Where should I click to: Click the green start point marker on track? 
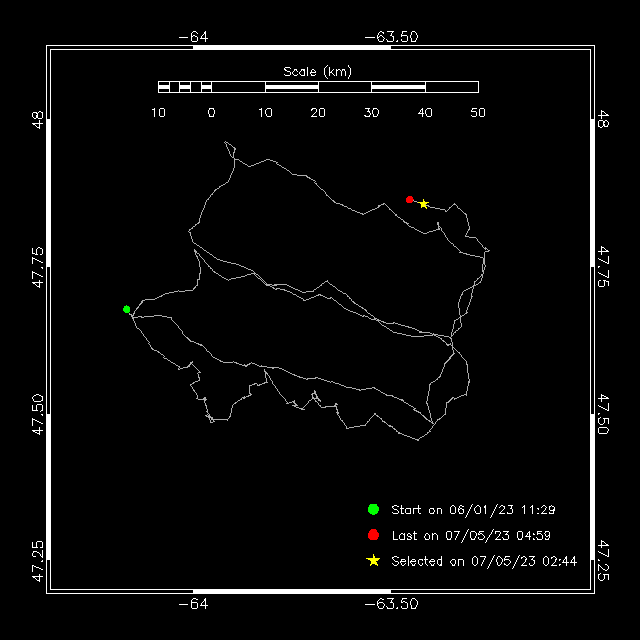click(127, 309)
